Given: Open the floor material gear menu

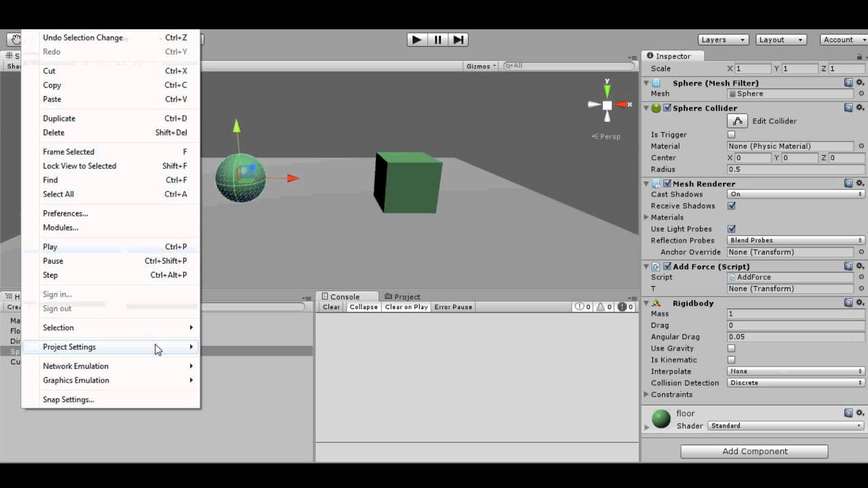Looking at the screenshot, I should 860,413.
